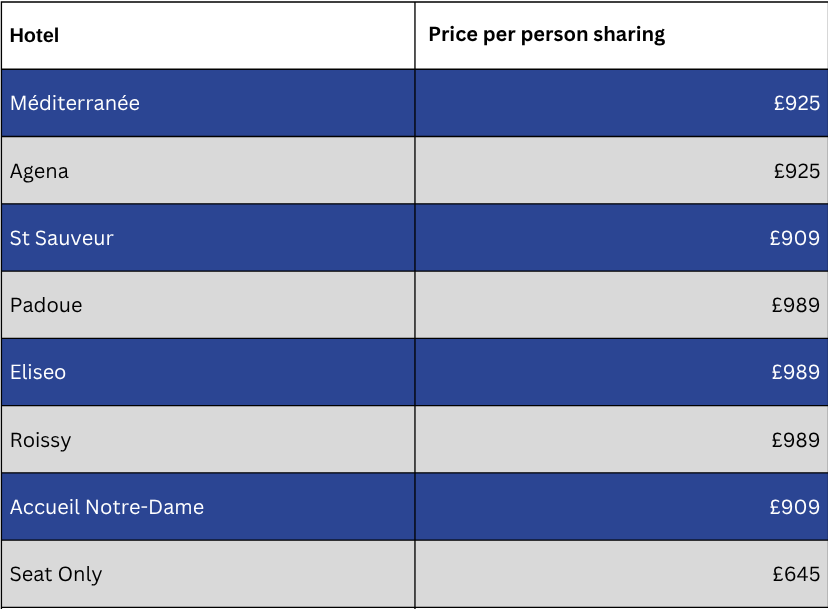Click the £645 Seat Only price

796,574
